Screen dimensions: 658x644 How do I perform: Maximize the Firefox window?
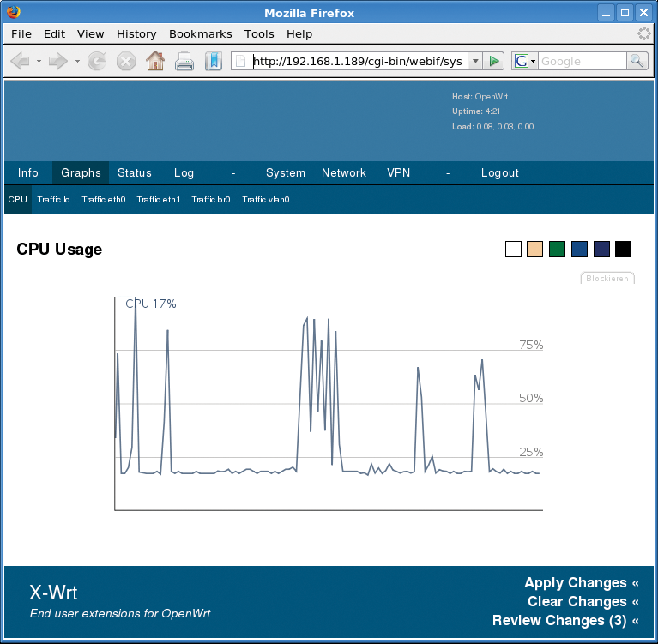point(625,13)
